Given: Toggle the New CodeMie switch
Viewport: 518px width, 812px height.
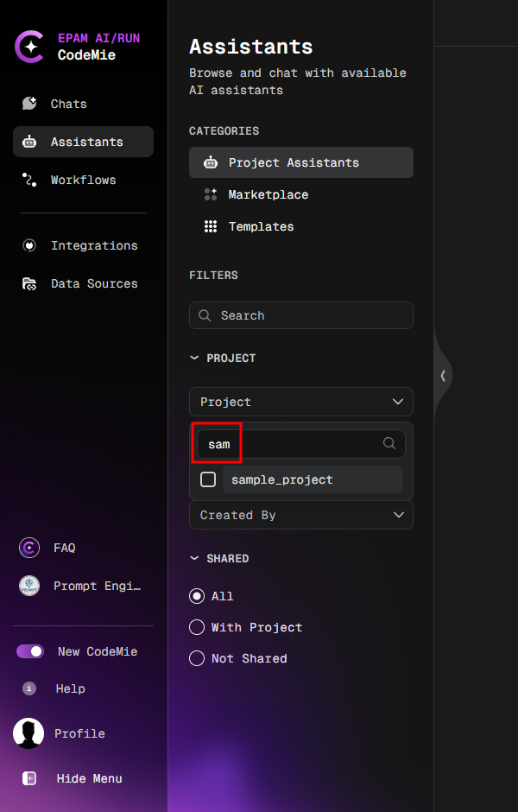Looking at the screenshot, I should pos(29,651).
